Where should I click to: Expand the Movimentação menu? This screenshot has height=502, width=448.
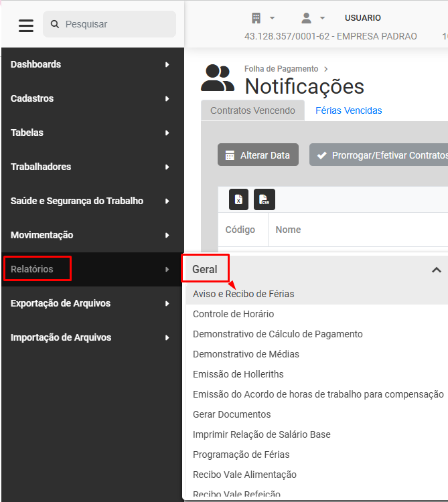(x=92, y=235)
